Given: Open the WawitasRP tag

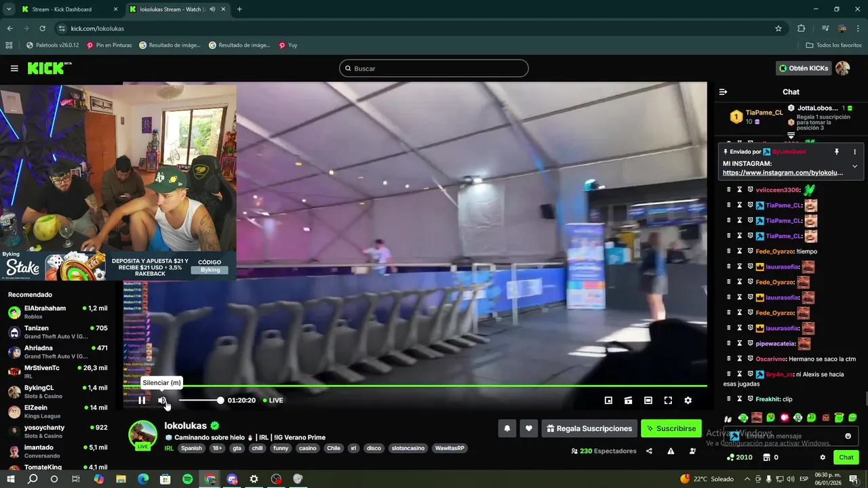Looking at the screenshot, I should tap(450, 448).
